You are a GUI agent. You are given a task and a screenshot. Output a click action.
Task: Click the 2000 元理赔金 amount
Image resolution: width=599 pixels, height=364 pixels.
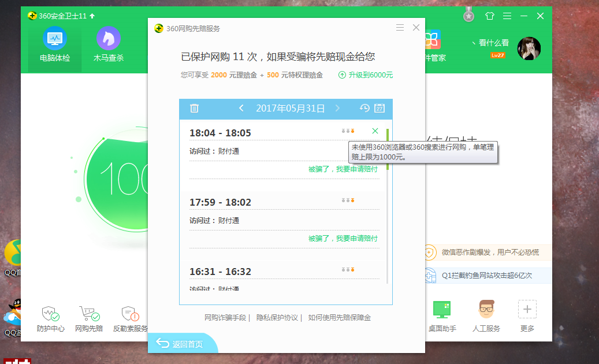(x=234, y=75)
